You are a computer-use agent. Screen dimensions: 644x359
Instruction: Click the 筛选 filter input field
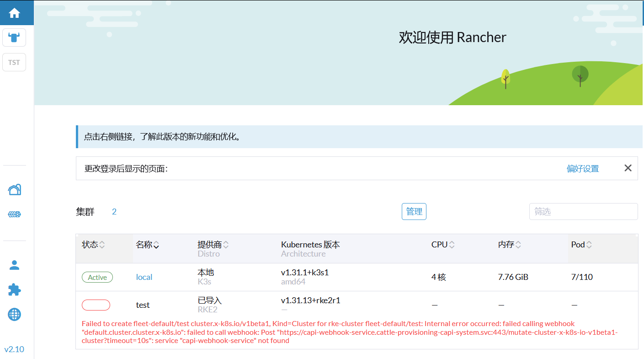point(583,212)
